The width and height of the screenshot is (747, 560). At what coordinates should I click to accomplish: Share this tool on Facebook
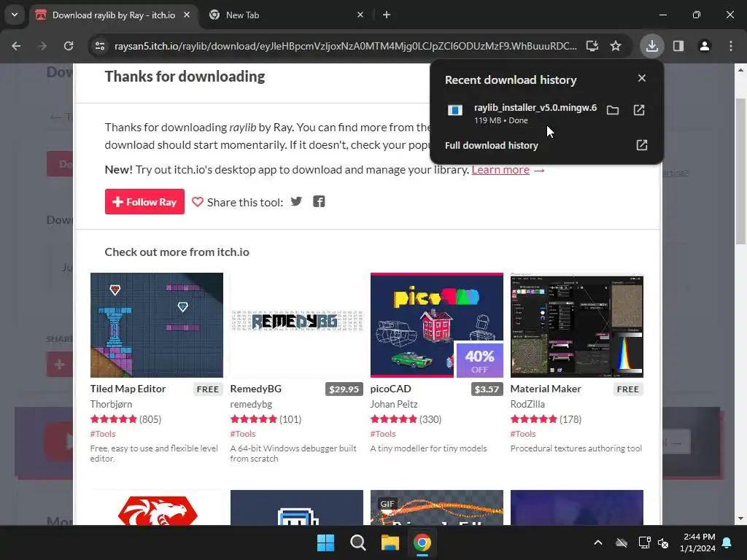[x=319, y=201]
